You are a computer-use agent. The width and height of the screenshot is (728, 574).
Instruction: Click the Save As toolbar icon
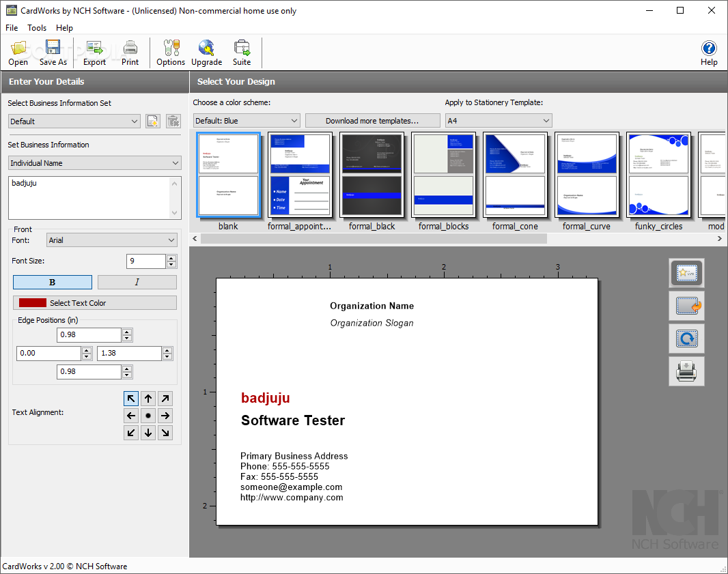point(53,53)
